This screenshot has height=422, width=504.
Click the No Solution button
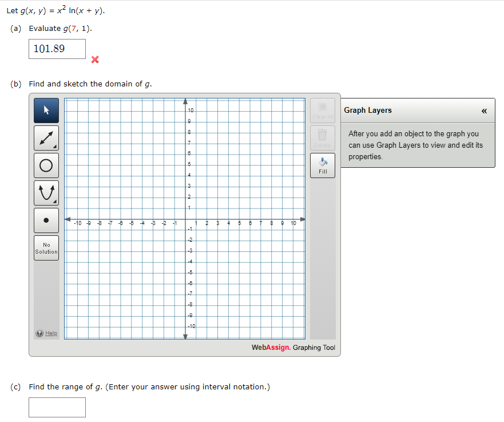[46, 247]
